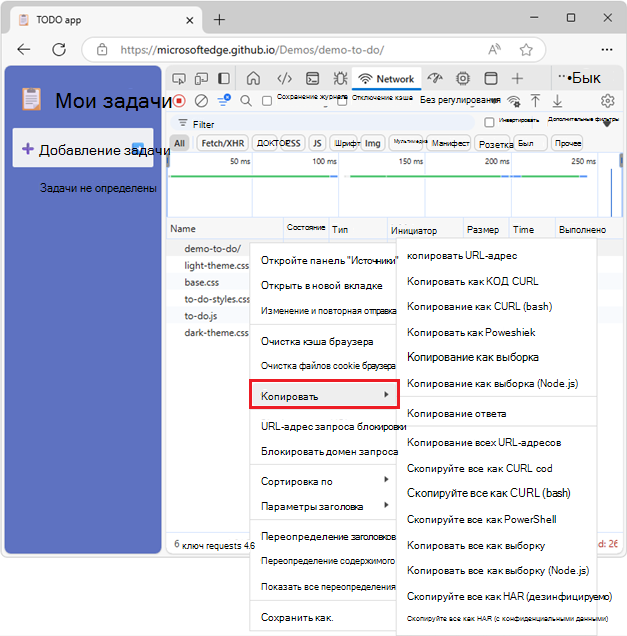
Task: Click the Filter input field
Action: [x=322, y=124]
